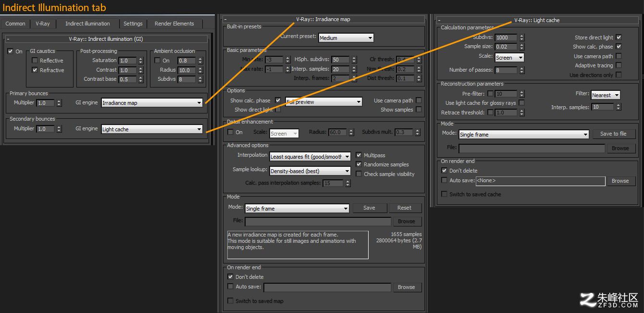This screenshot has width=644, height=313.
Task: Open the Full preview dropdown
Action: pyautogui.click(x=323, y=102)
